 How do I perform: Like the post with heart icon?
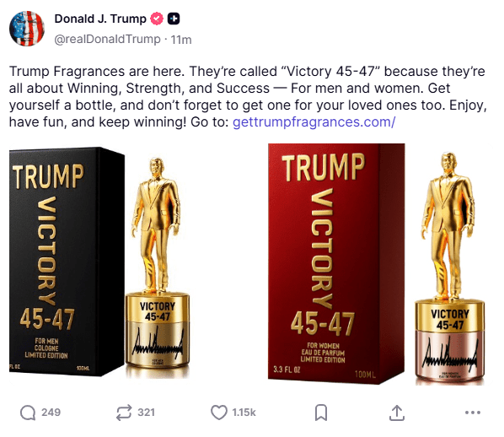[219, 413]
